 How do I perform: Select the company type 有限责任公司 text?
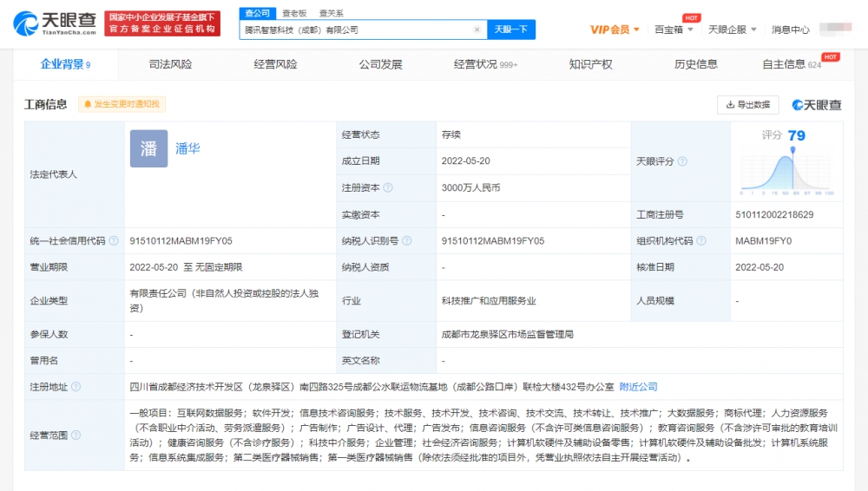coord(224,300)
